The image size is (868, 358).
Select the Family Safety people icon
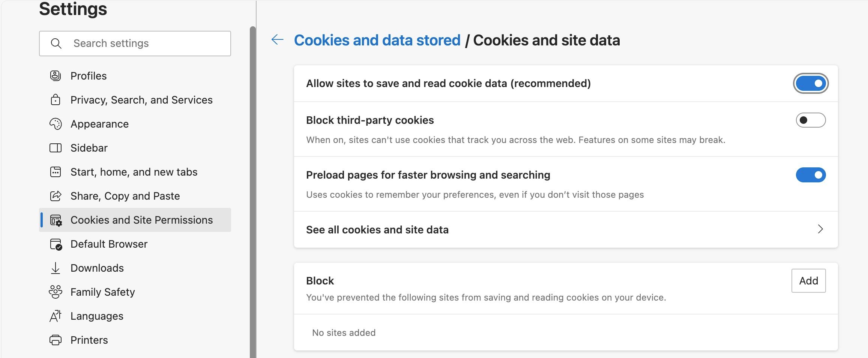[56, 292]
